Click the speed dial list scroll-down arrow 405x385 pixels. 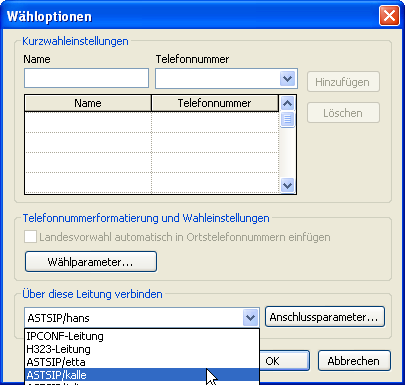coord(287,185)
